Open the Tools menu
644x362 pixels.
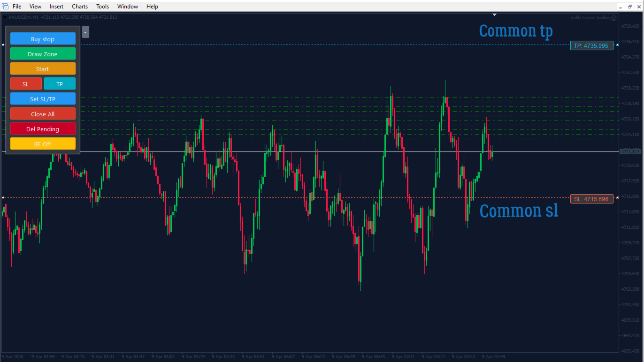click(102, 7)
